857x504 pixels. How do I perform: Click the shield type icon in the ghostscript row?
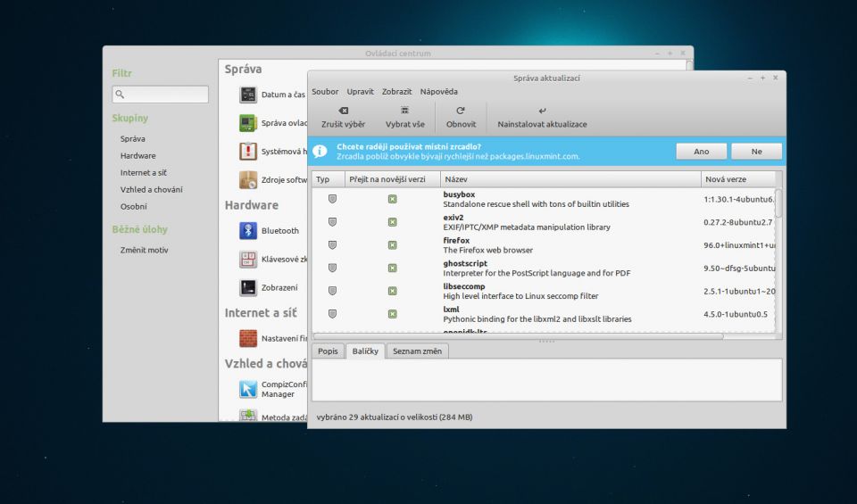pos(332,269)
